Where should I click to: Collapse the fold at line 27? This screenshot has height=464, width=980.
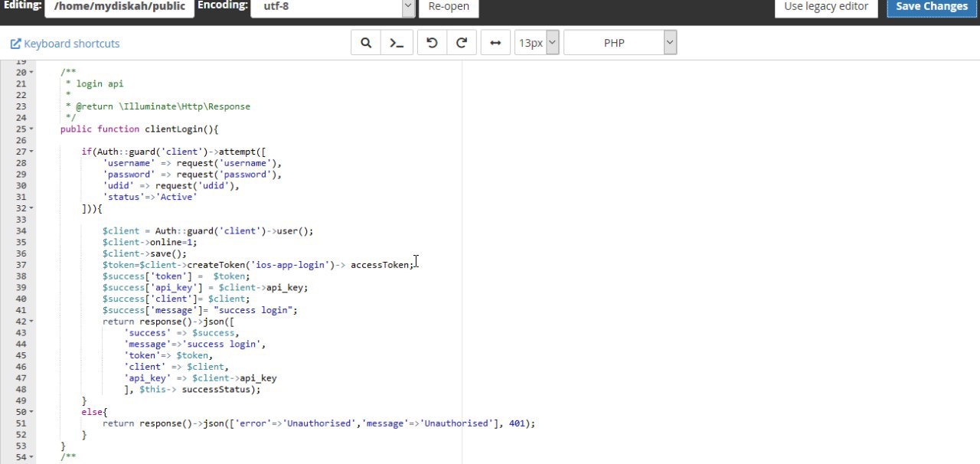tap(31, 152)
